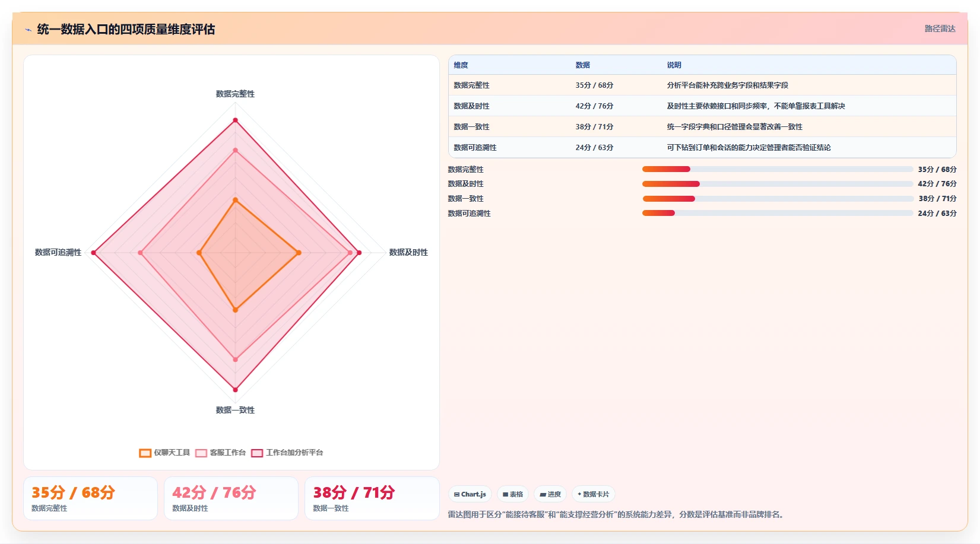Click the dark red top data point on radar
The width and height of the screenshot is (980, 544).
(x=235, y=120)
